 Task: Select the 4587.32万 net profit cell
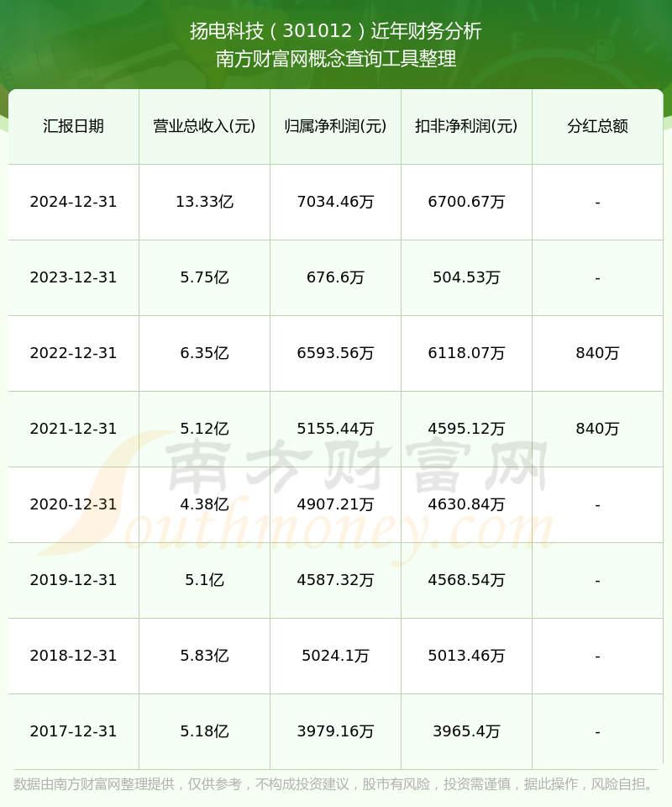tap(335, 580)
